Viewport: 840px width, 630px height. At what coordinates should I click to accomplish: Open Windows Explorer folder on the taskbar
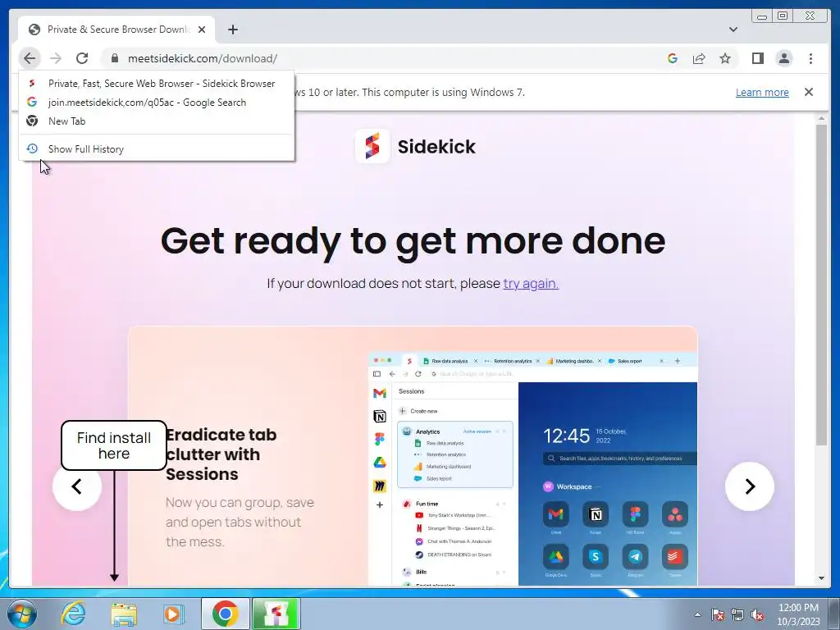coord(124,614)
